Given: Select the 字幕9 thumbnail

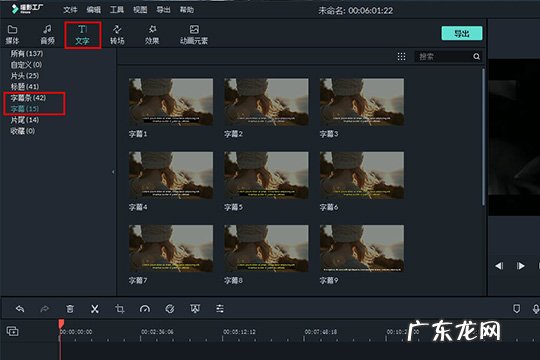Looking at the screenshot, I should 362,248.
